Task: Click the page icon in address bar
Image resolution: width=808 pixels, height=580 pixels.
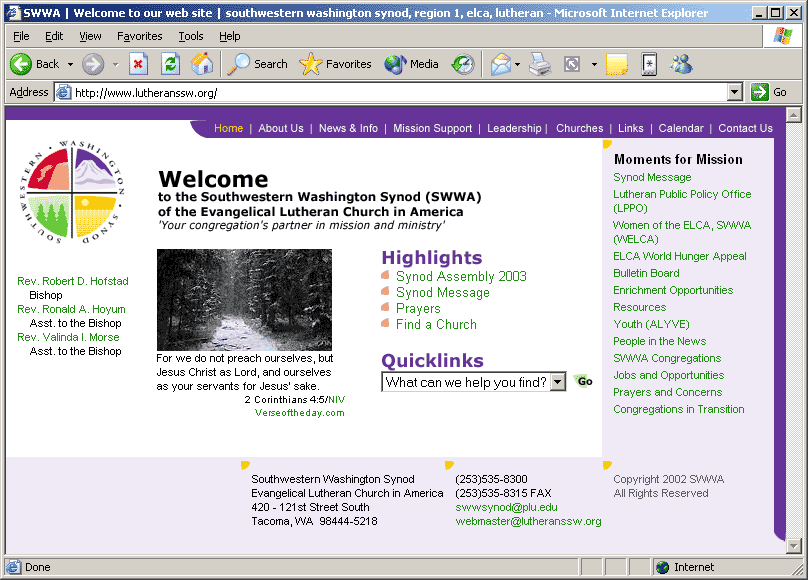Action: [x=63, y=92]
